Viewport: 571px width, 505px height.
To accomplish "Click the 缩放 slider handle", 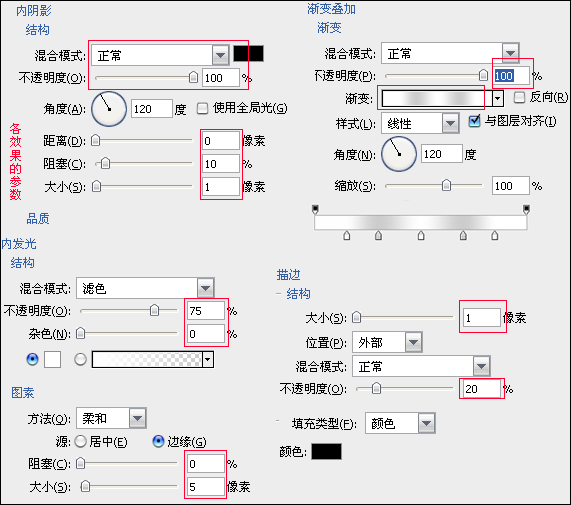I will [446, 185].
